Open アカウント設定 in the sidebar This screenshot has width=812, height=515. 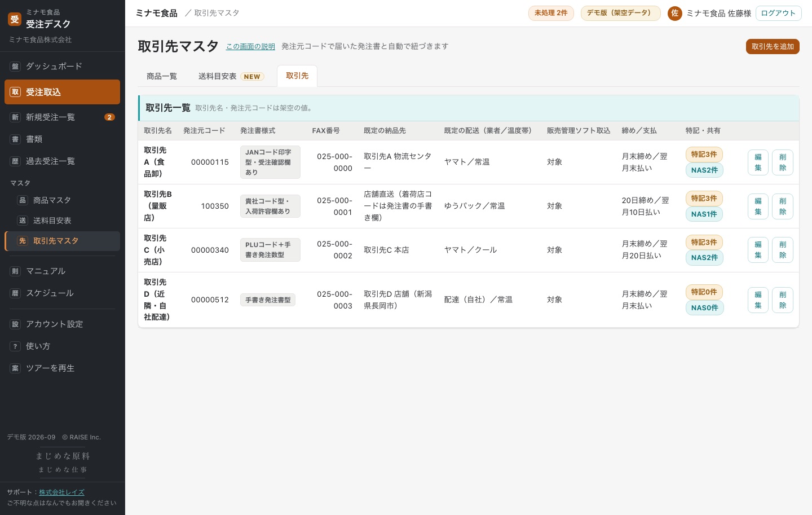(62, 324)
